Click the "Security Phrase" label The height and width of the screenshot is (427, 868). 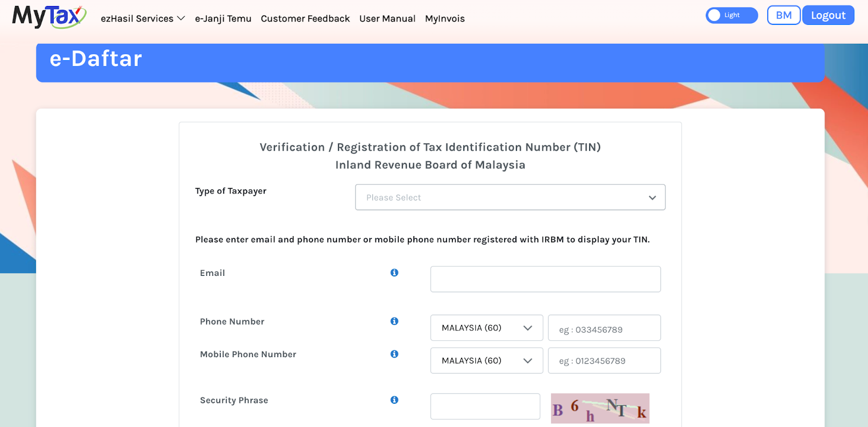point(234,400)
